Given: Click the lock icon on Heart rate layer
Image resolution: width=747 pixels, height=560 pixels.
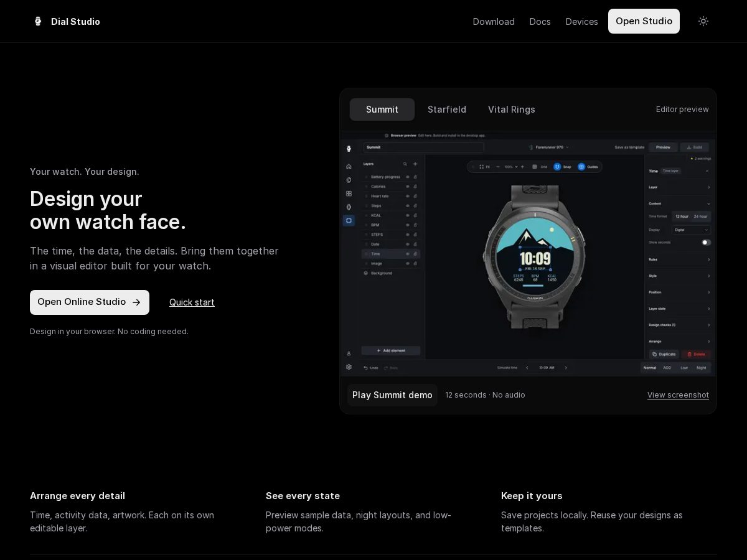Looking at the screenshot, I should click(x=415, y=196).
